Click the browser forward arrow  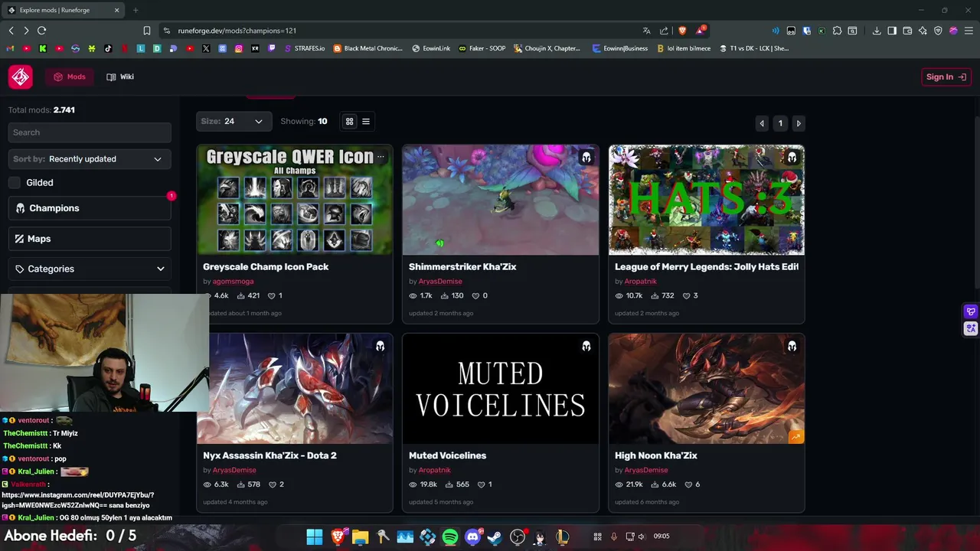pyautogui.click(x=26, y=31)
